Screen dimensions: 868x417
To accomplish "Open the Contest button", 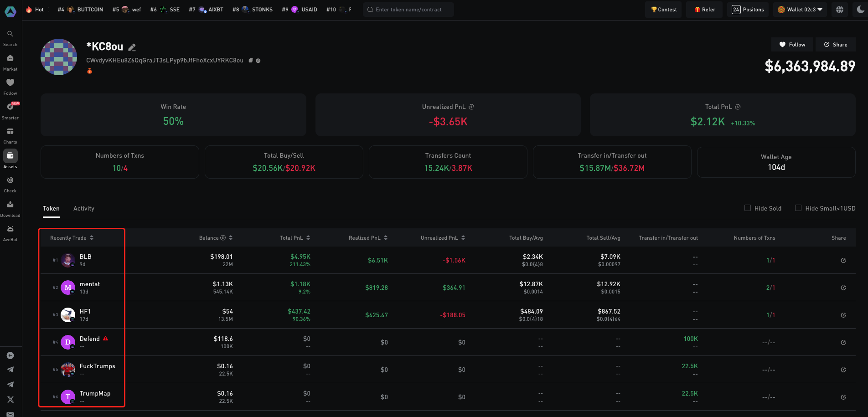I will click(663, 10).
